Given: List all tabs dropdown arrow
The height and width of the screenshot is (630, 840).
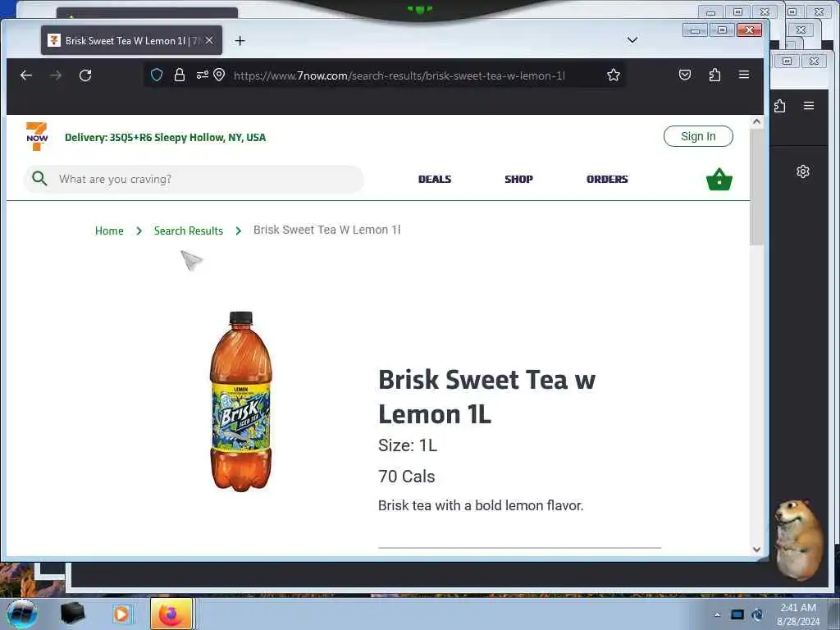Looking at the screenshot, I should pos(632,40).
